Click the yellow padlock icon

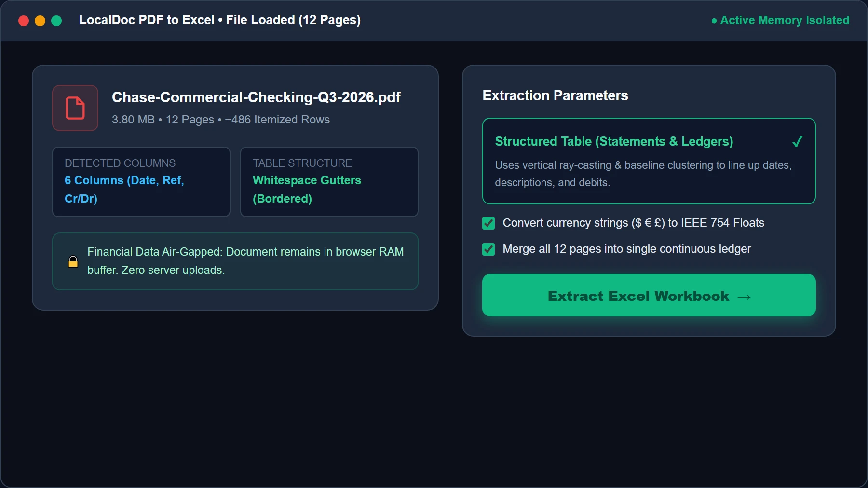pos(73,261)
